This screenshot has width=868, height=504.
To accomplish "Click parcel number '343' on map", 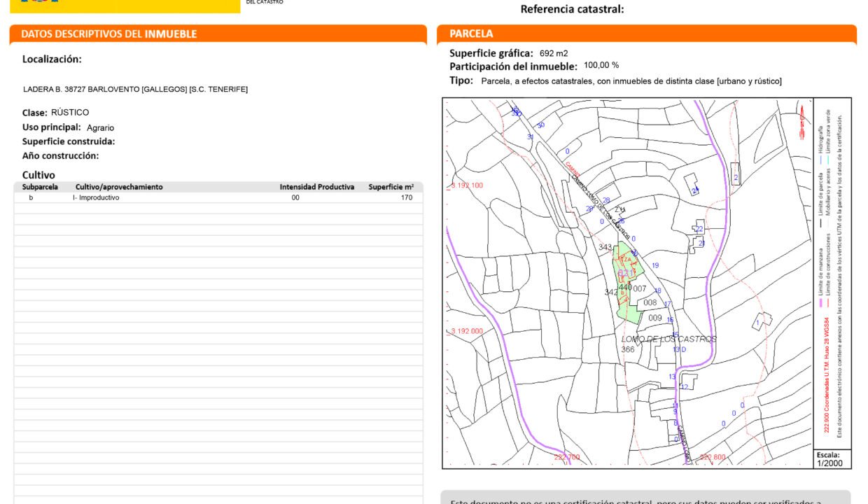I will pyautogui.click(x=605, y=247).
